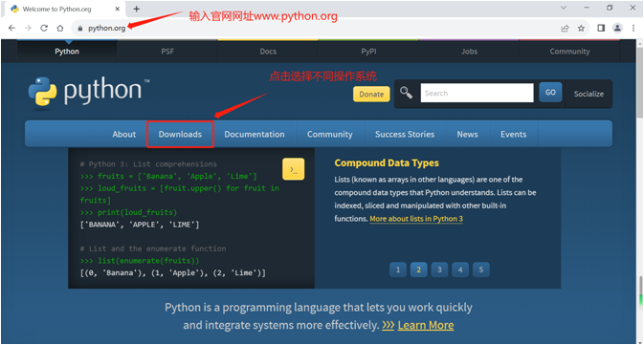Click the code line print(loud_fruits)

[128, 212]
